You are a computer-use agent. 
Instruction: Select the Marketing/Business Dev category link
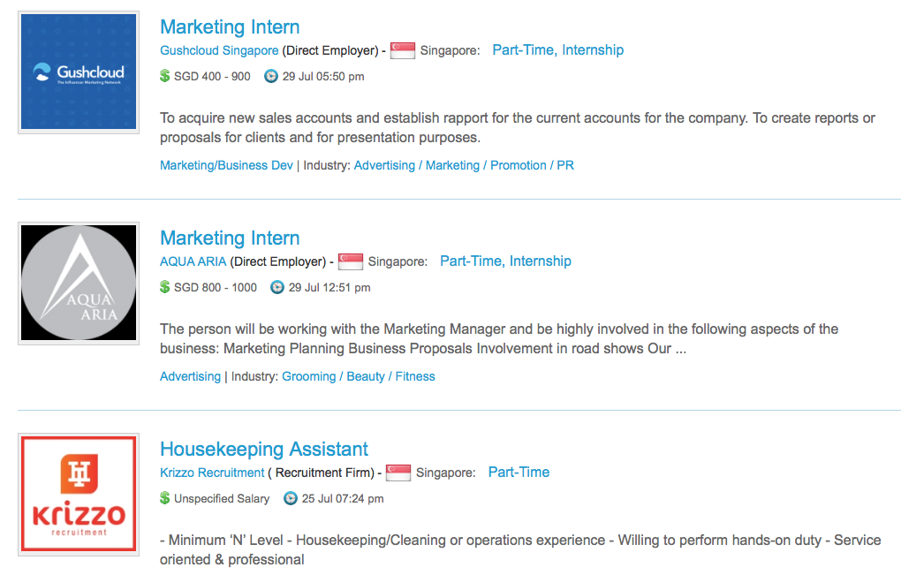(x=226, y=165)
